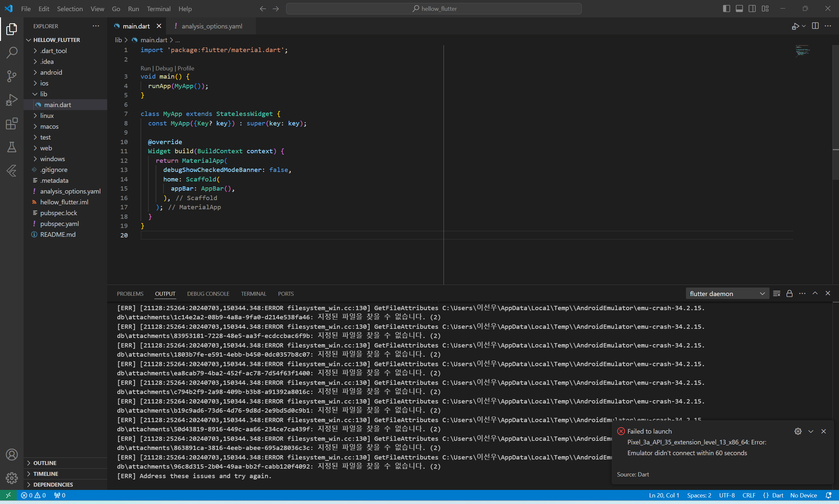Split the editor to the right
This screenshot has height=504, width=839.
click(815, 26)
